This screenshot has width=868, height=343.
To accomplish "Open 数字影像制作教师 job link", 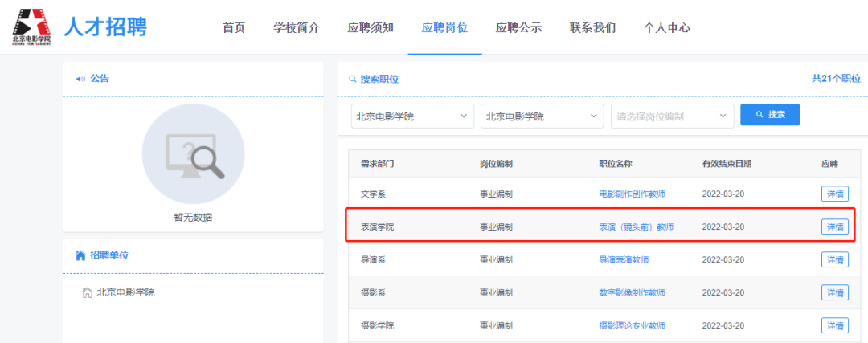I will pyautogui.click(x=633, y=292).
